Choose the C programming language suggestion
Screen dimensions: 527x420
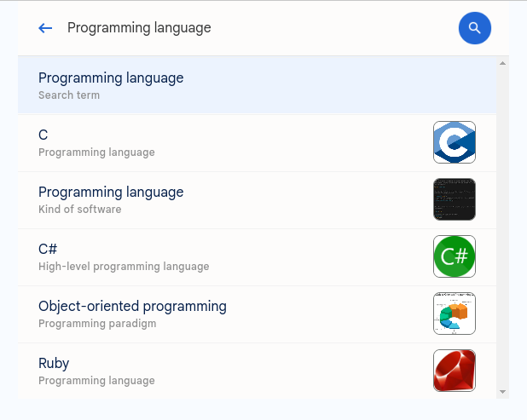tap(257, 143)
